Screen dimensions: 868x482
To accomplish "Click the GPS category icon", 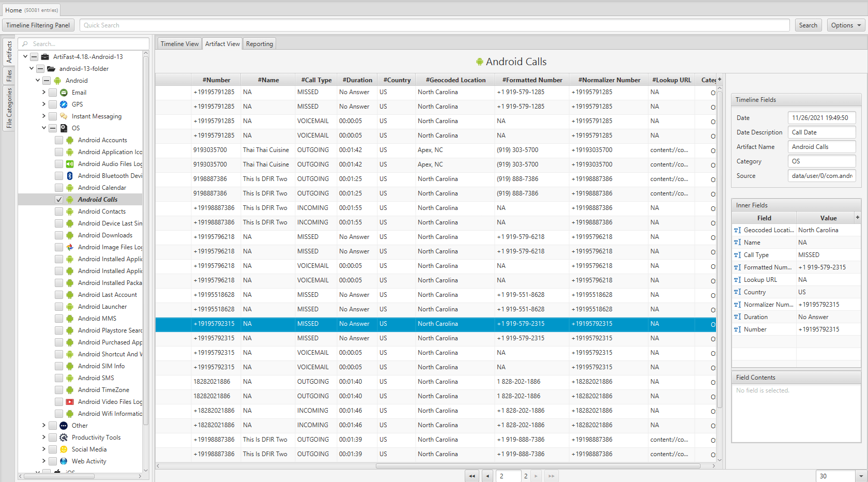I will click(64, 104).
